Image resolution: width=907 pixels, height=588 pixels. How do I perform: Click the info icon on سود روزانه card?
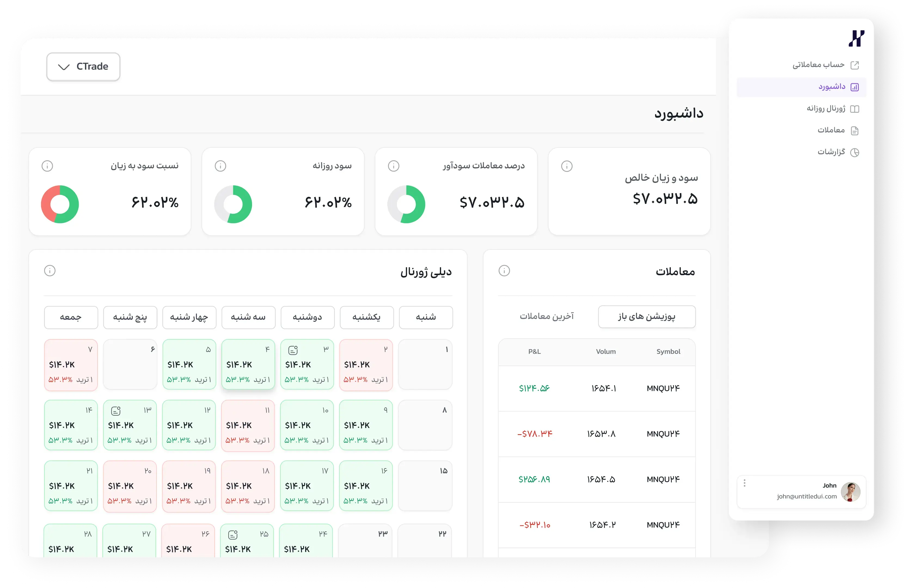click(x=220, y=166)
